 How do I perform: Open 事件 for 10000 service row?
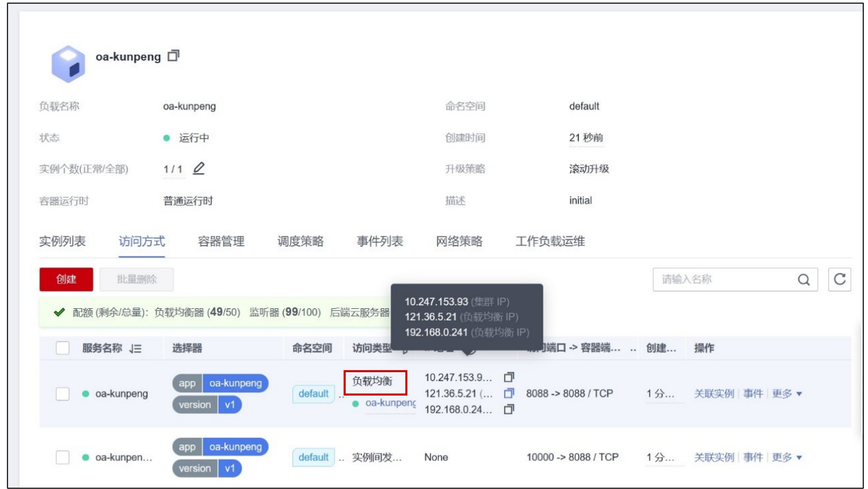click(753, 457)
